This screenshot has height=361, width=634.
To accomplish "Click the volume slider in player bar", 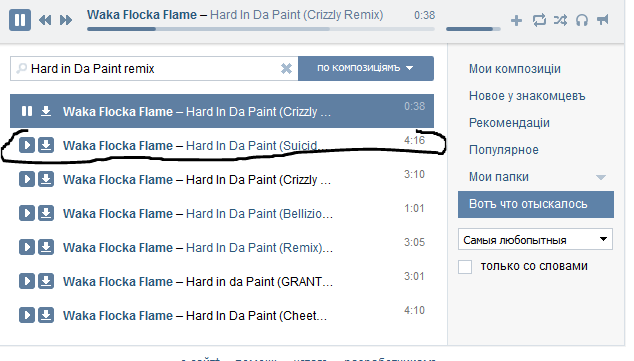I will coord(473,29).
